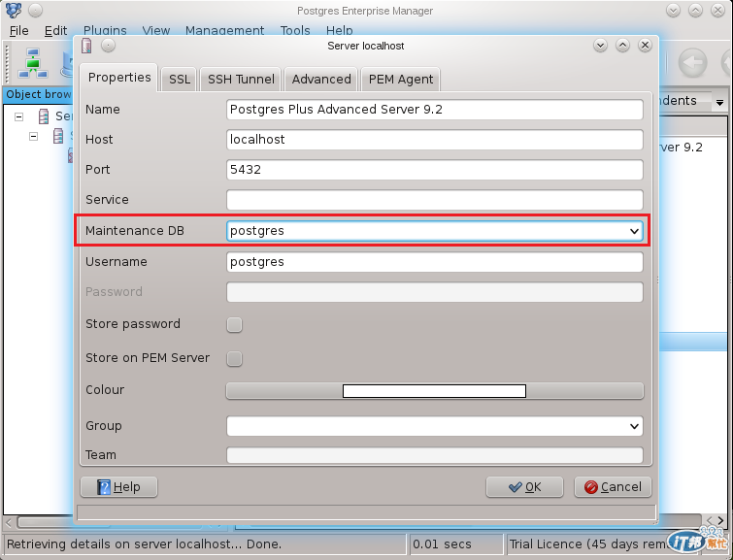Close the Server localhost dialog
This screenshot has height=560, width=733.
[645, 46]
